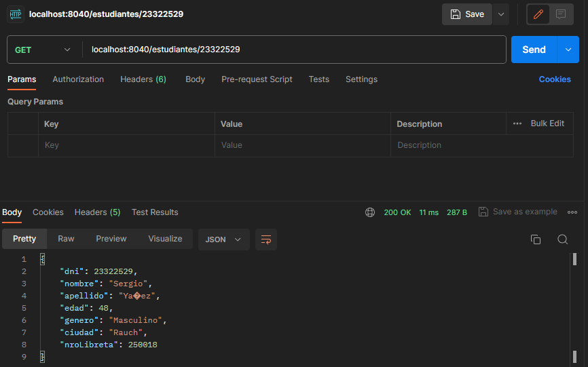
Task: Switch to Pre-request Script tab
Action: pos(257,79)
